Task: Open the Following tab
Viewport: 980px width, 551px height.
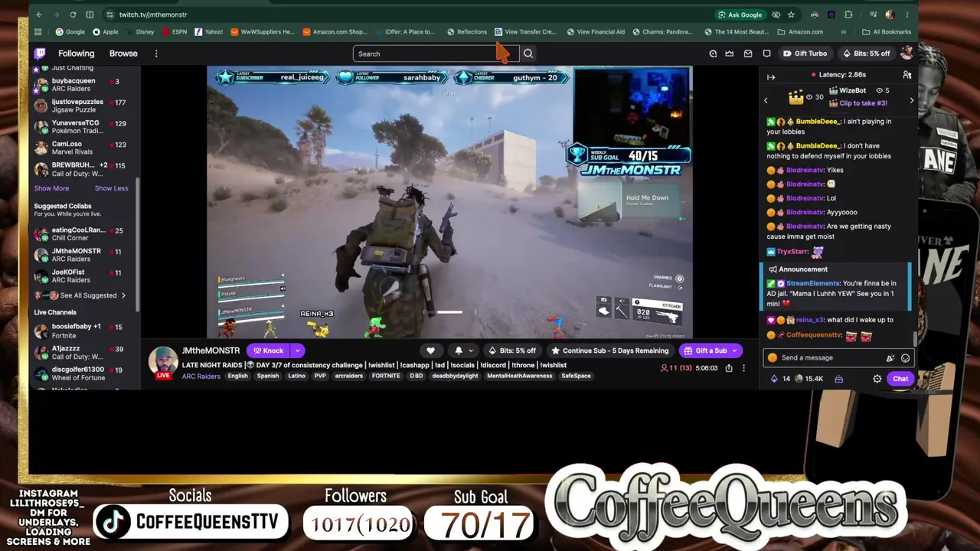Action: pos(77,54)
